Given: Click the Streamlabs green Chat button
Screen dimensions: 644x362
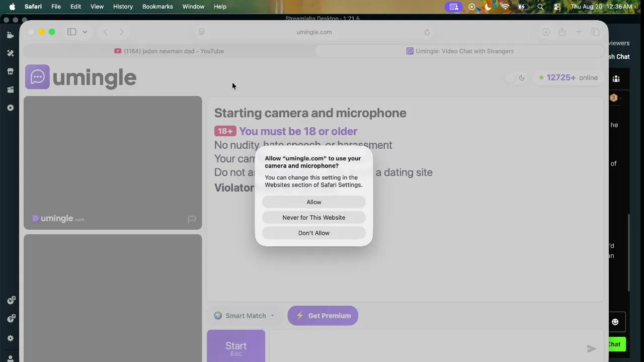Looking at the screenshot, I should (x=617, y=344).
